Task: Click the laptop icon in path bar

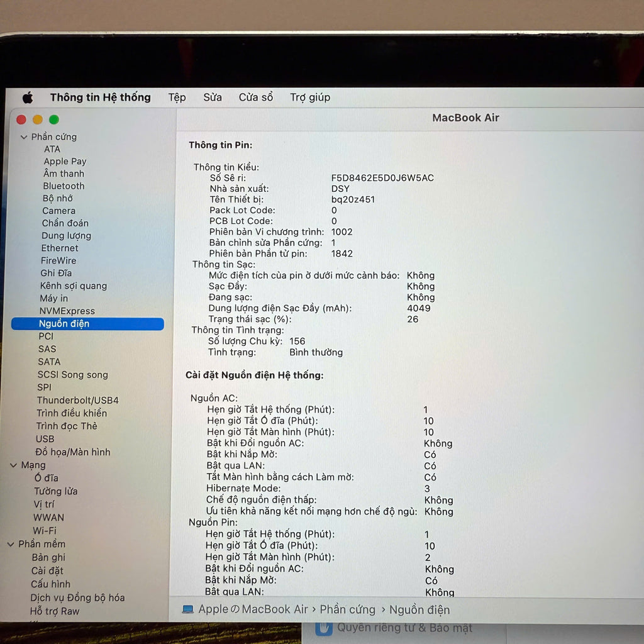Action: 187,609
